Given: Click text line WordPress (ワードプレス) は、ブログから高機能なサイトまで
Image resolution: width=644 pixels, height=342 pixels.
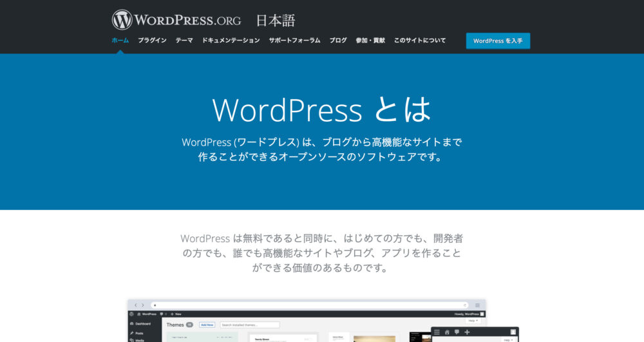Looking at the screenshot, I should click(x=321, y=142).
